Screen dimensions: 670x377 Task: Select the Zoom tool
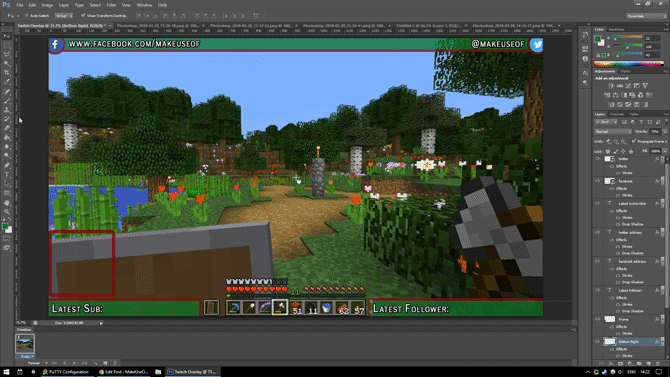[x=7, y=212]
